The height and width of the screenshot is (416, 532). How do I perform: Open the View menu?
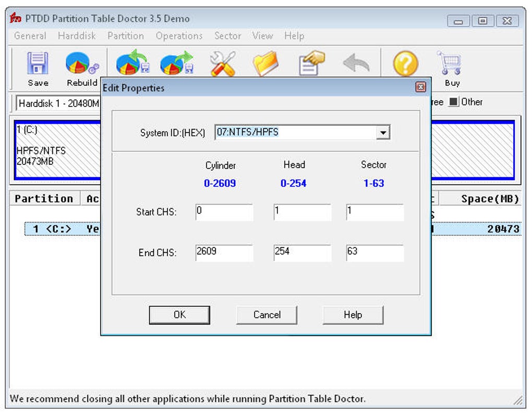262,35
